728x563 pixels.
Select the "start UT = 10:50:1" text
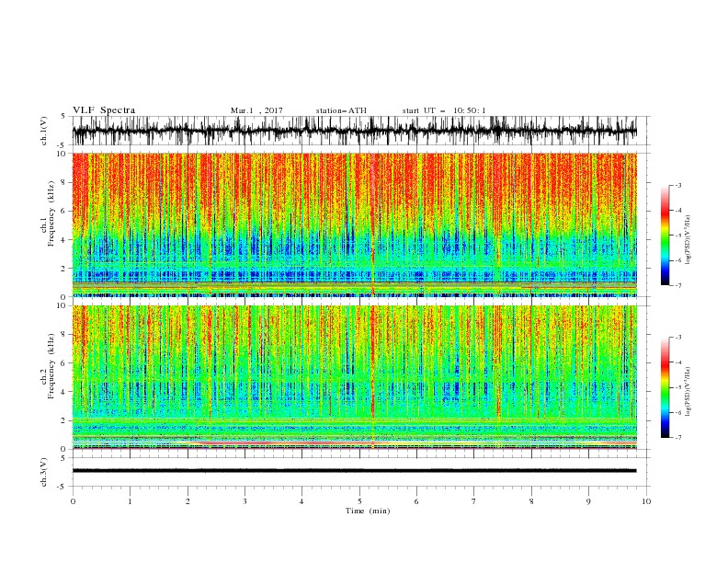point(444,110)
